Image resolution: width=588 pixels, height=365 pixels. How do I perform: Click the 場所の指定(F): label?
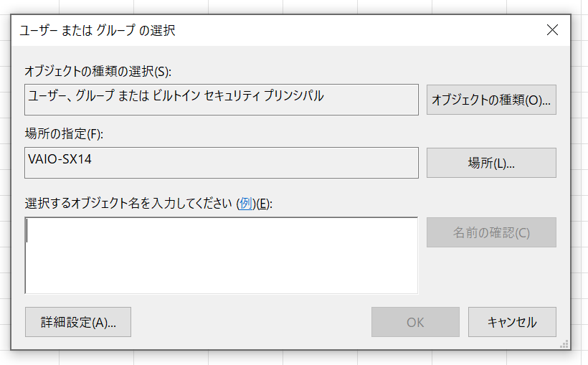(x=64, y=134)
